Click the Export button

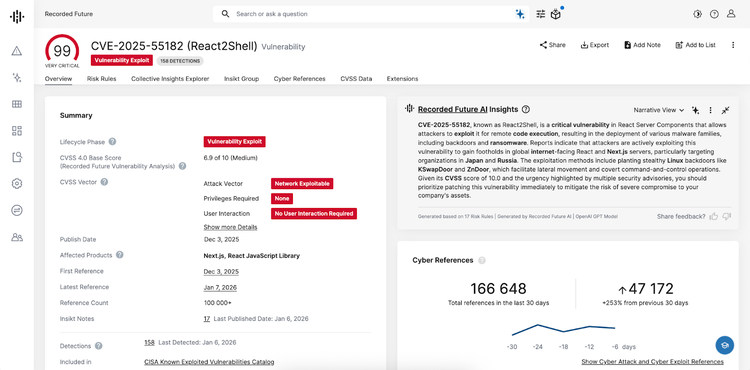coord(595,45)
